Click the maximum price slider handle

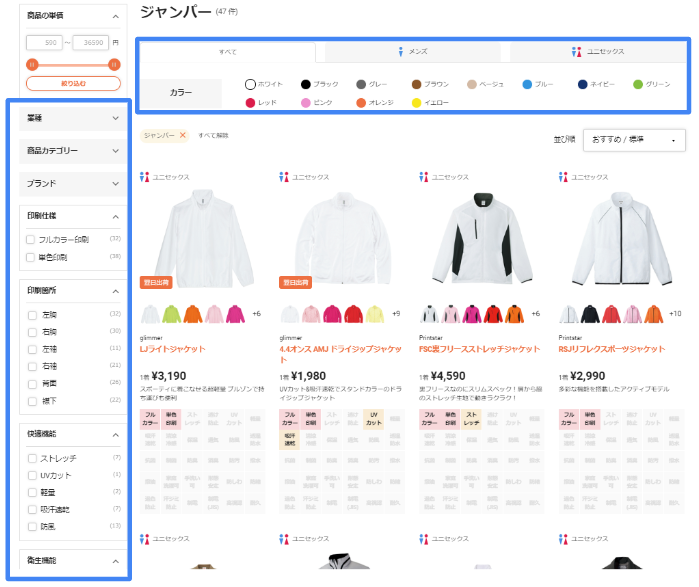coord(114,65)
